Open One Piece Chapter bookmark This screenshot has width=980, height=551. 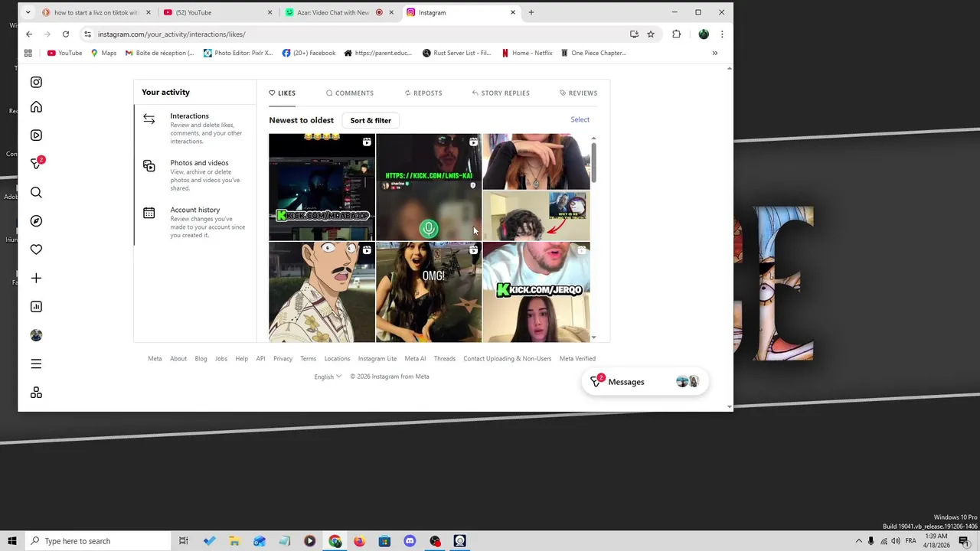pyautogui.click(x=593, y=53)
